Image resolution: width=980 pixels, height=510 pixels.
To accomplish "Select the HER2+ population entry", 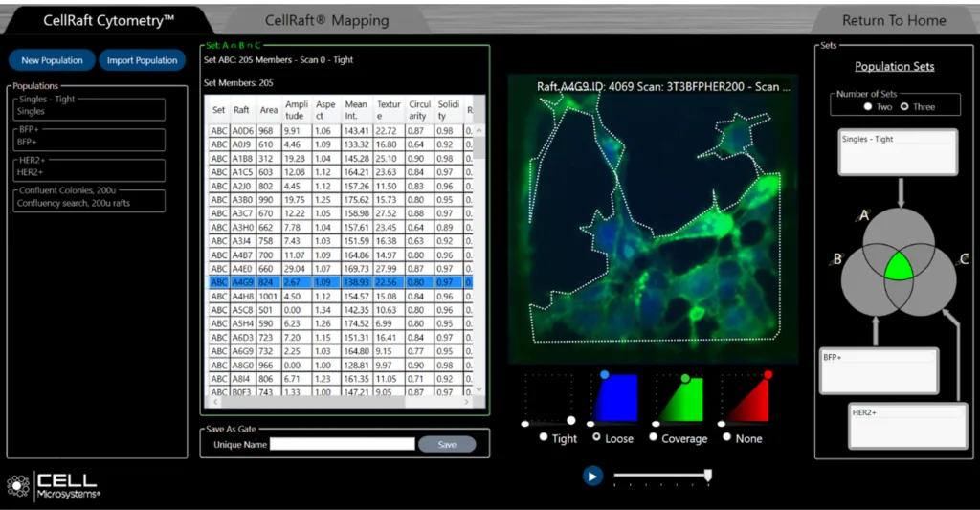I will 89,169.
